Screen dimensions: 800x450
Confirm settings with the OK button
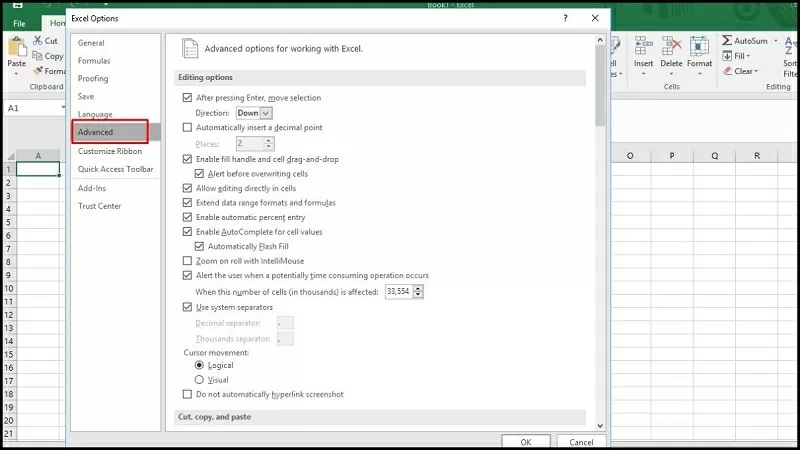click(x=526, y=441)
